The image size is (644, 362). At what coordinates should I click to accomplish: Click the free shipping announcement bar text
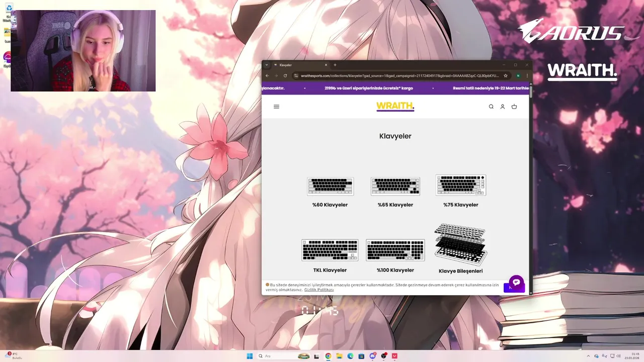(369, 88)
